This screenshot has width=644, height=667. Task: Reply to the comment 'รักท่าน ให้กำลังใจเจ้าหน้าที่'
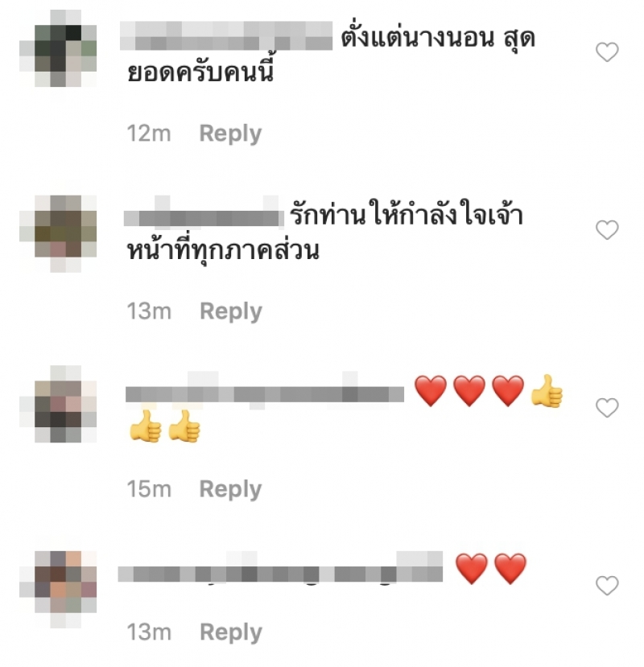click(x=231, y=311)
